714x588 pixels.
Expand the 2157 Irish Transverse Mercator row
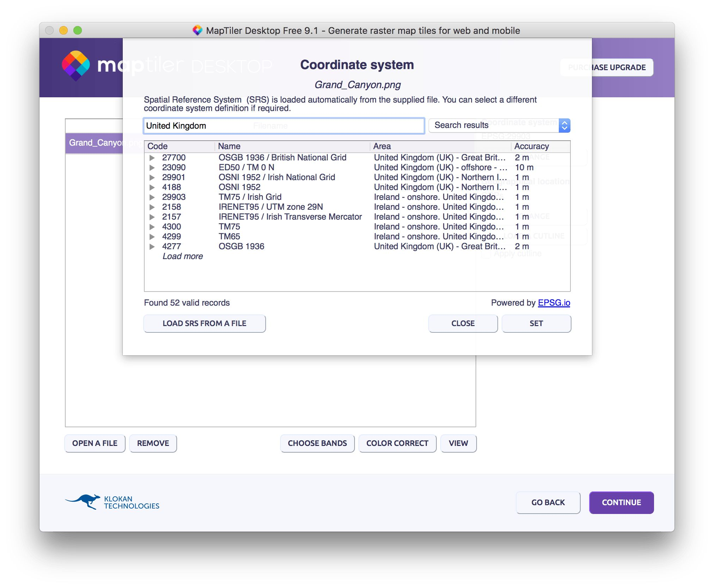[152, 217]
